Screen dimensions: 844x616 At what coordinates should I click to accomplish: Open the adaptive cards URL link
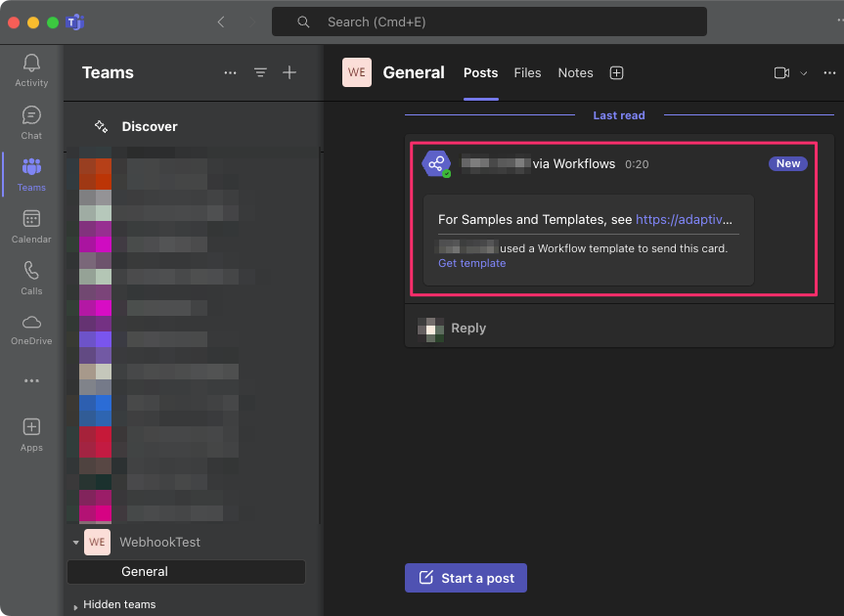pos(684,219)
